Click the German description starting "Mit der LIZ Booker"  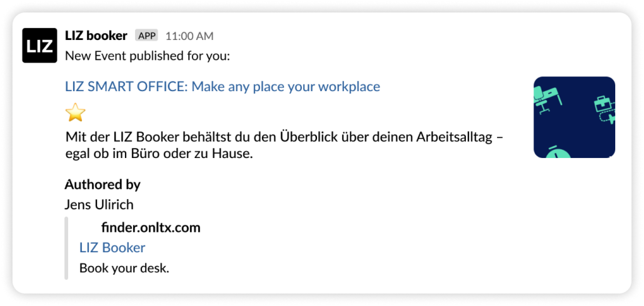click(284, 137)
